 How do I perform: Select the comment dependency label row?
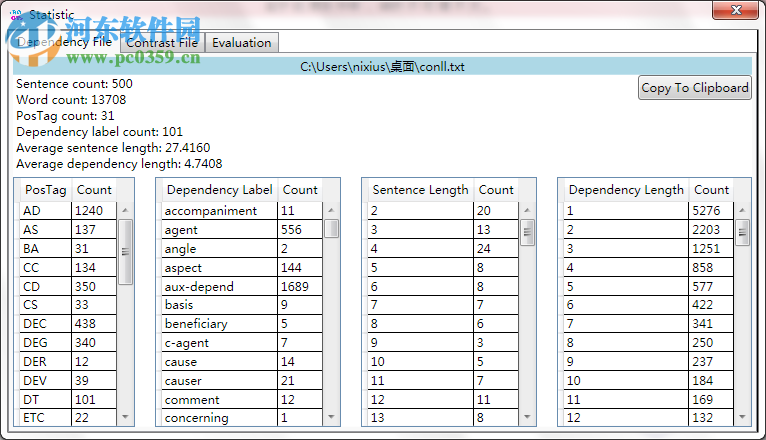pos(242,399)
